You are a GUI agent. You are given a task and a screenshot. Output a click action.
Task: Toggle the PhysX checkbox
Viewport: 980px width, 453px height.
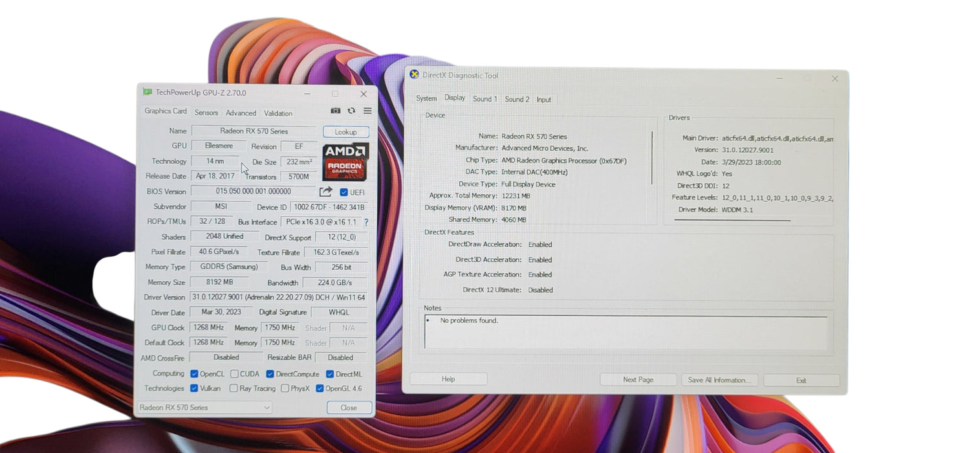285,388
